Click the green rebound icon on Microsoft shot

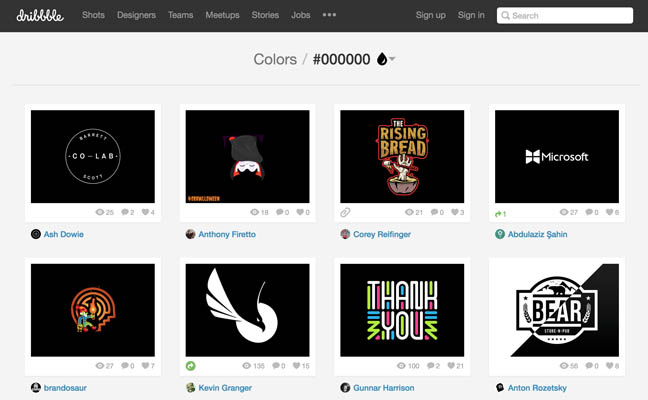pos(498,214)
